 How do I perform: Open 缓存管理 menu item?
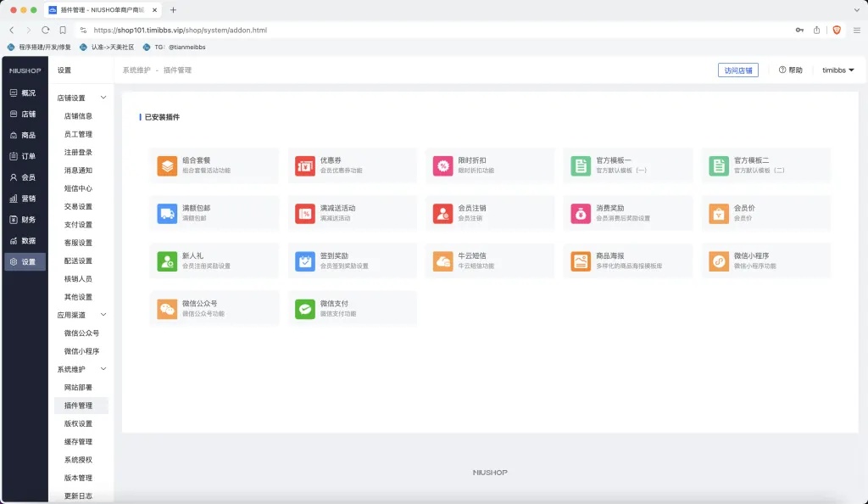pyautogui.click(x=78, y=441)
